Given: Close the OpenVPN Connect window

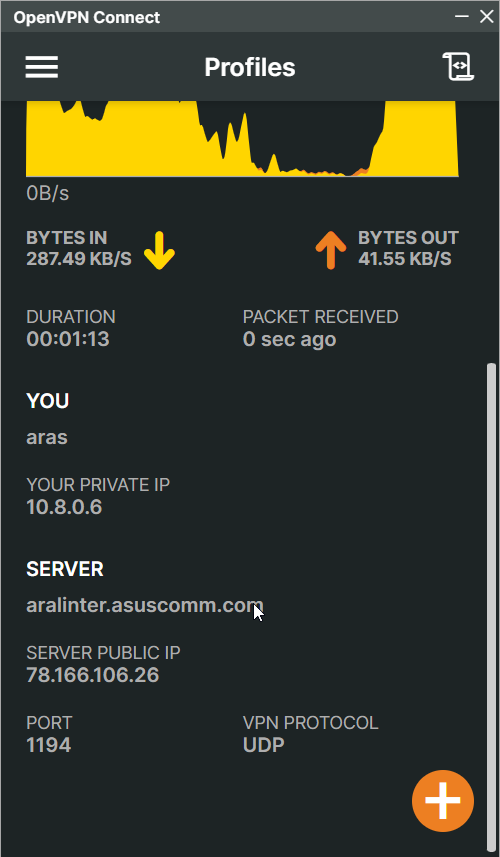Looking at the screenshot, I should [x=486, y=16].
